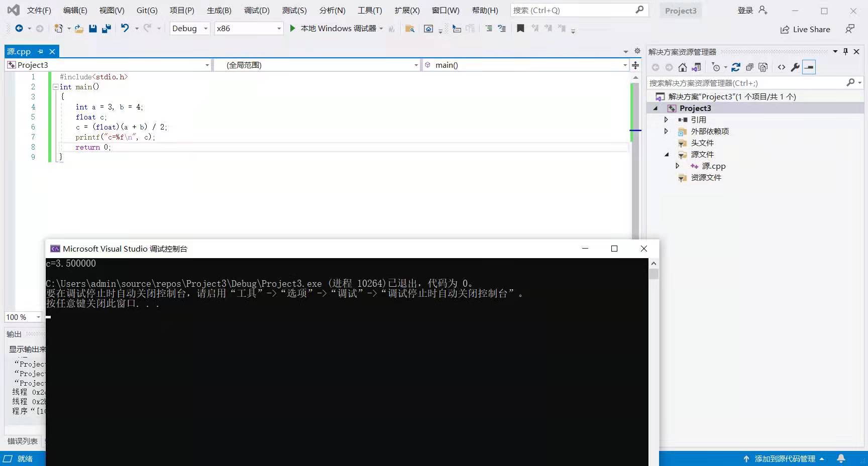Click 登录 to sign in
Screen dimensions: 868x466
tap(745, 10)
